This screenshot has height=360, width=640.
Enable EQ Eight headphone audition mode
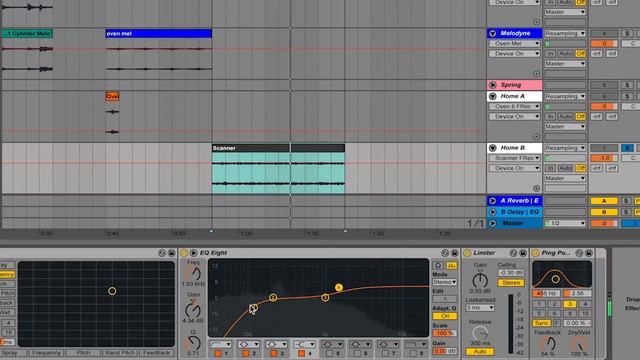[438, 265]
